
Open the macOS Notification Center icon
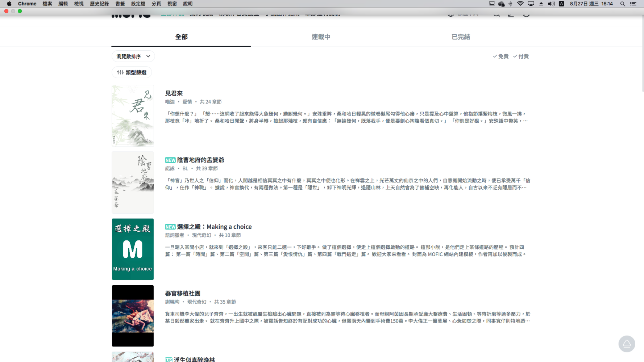pyautogui.click(x=633, y=4)
